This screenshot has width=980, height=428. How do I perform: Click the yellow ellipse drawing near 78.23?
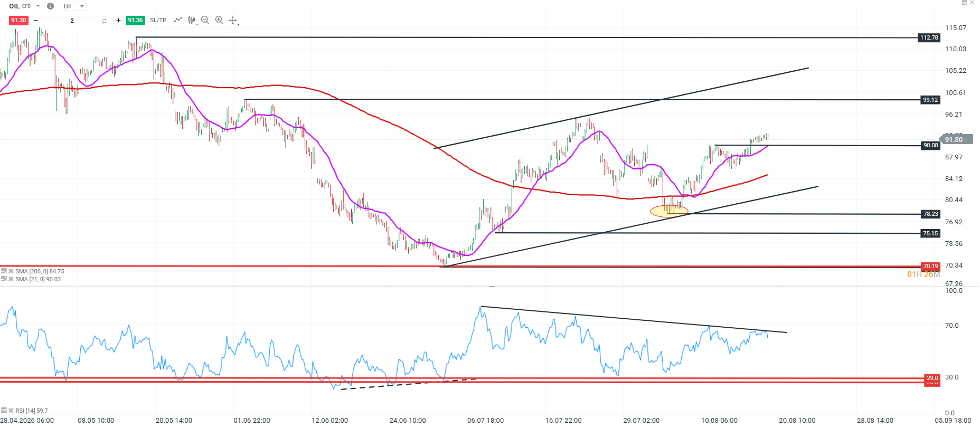click(669, 211)
